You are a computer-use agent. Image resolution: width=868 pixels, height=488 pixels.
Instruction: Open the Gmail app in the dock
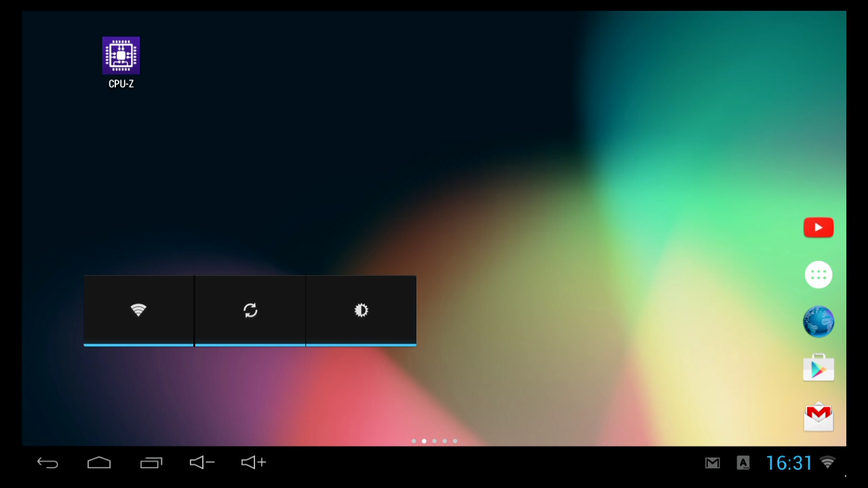tap(818, 416)
